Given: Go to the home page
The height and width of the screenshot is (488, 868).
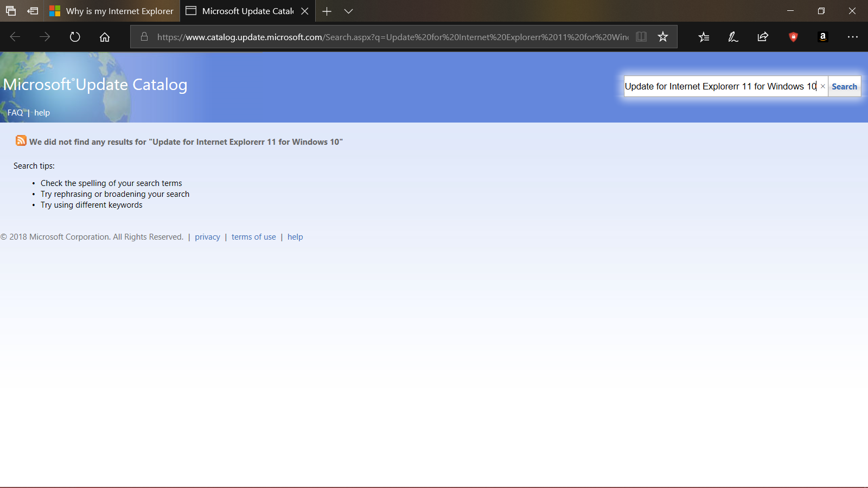Looking at the screenshot, I should (105, 37).
